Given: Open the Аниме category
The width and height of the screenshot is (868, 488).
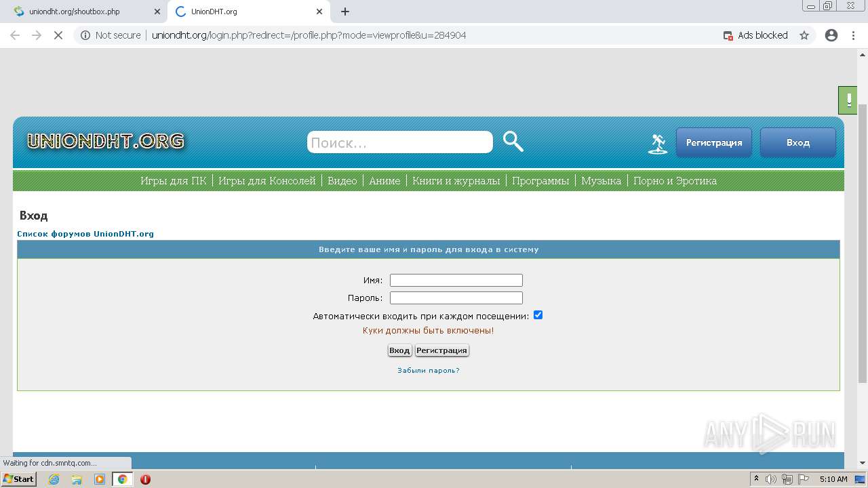Looking at the screenshot, I should (384, 181).
